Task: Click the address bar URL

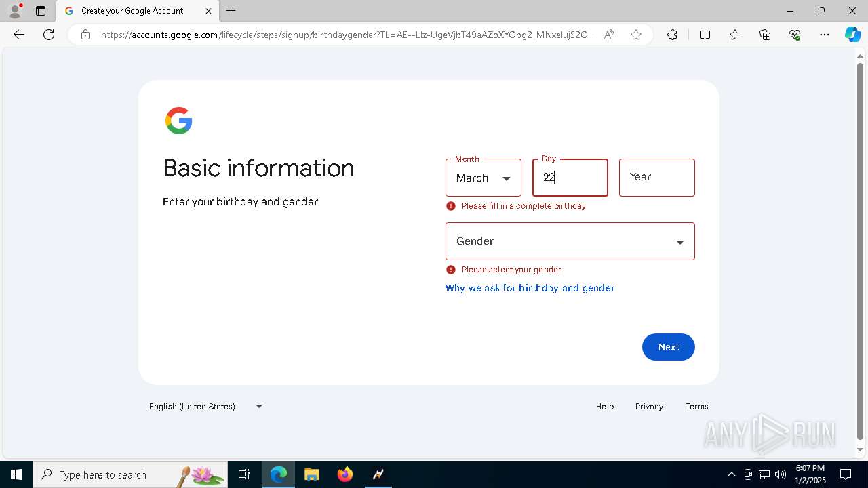Action: point(347,35)
